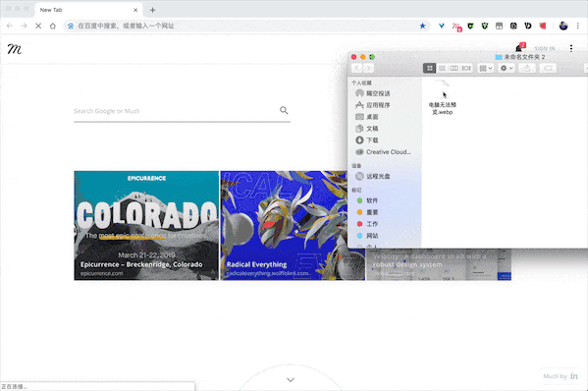Click Finder forward arrow
The image size is (588, 391).
coord(369,69)
